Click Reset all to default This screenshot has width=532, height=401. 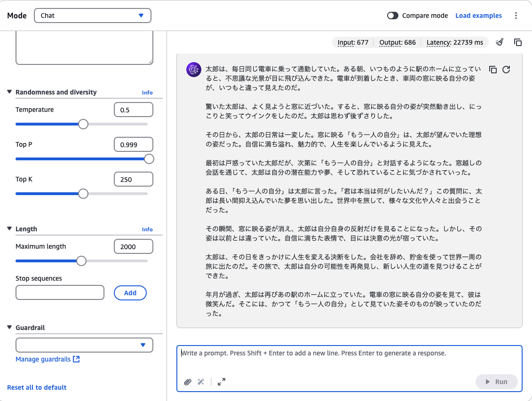(x=37, y=387)
